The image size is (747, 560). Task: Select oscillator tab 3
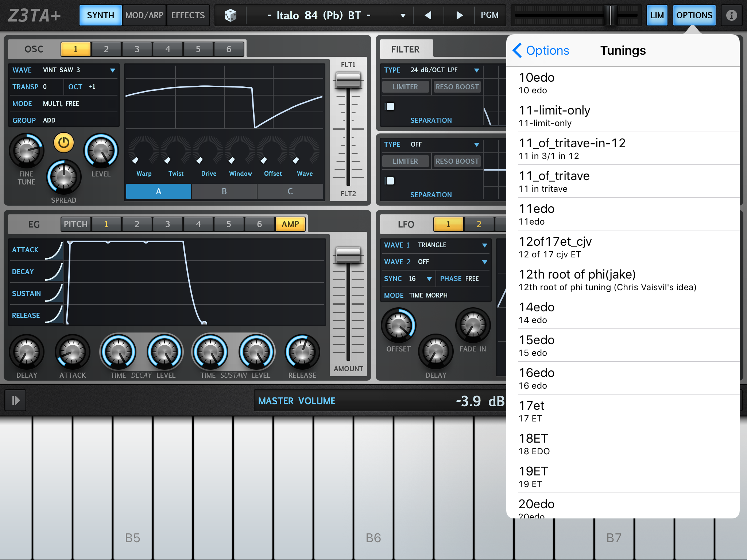pyautogui.click(x=137, y=49)
